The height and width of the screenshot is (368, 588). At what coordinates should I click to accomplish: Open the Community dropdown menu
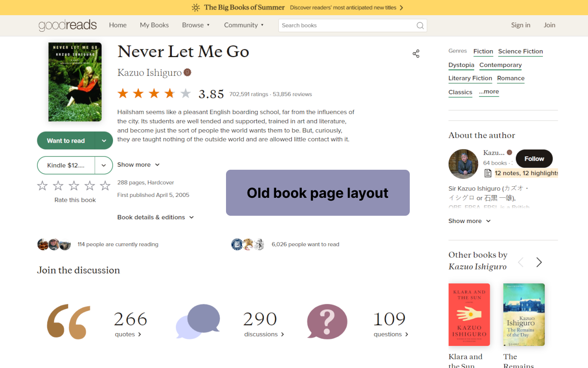click(x=244, y=25)
